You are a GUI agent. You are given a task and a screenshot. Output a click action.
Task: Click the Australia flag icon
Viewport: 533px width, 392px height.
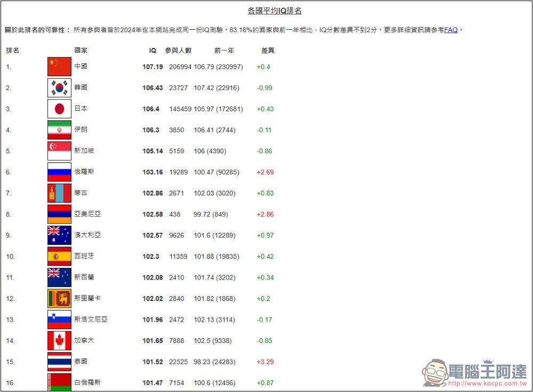tap(59, 235)
